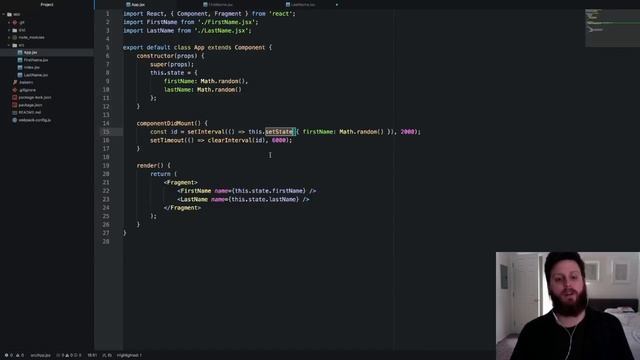This screenshot has width=640, height=360.
Task: Click the <LastName JSX tag on line 23
Action: (193, 200)
